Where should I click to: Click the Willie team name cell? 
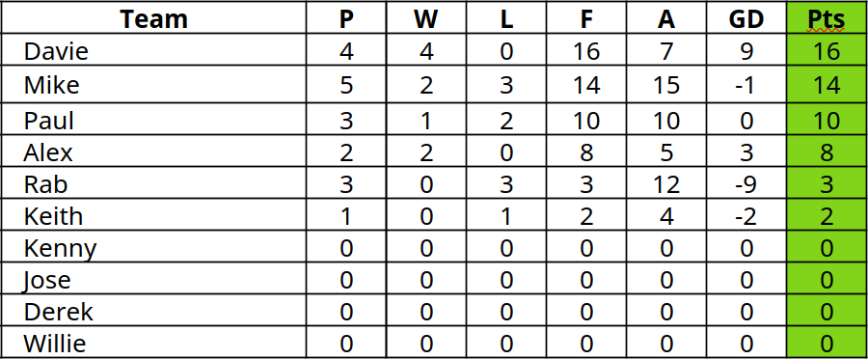(153, 343)
